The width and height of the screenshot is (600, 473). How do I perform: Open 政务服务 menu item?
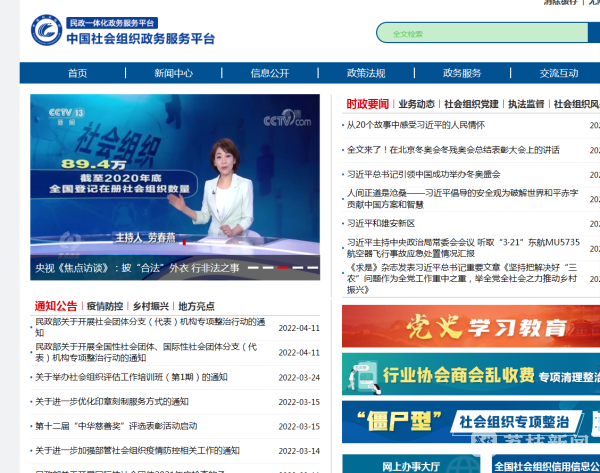(462, 73)
